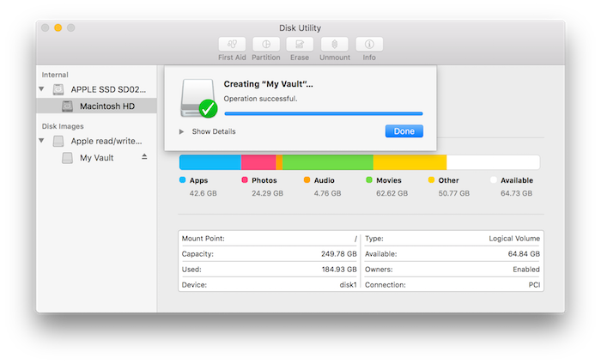Click the green Movies storage bar segment
Viewport: 601px width, 364px height.
pyautogui.click(x=328, y=162)
